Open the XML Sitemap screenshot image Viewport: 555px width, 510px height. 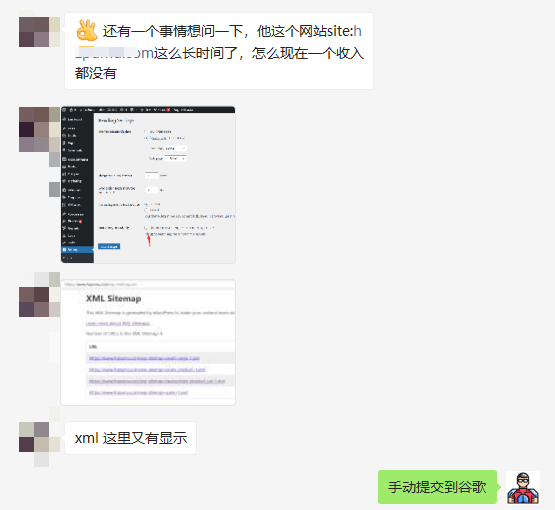tap(148, 342)
